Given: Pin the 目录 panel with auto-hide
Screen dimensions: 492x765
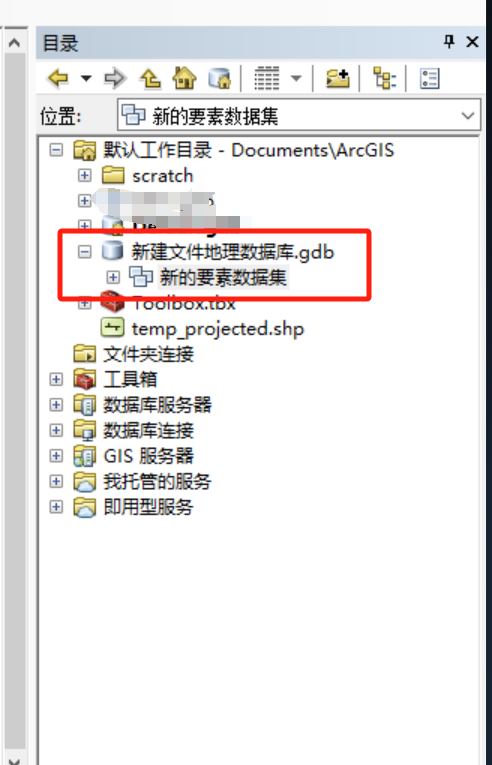Looking at the screenshot, I should [x=449, y=42].
